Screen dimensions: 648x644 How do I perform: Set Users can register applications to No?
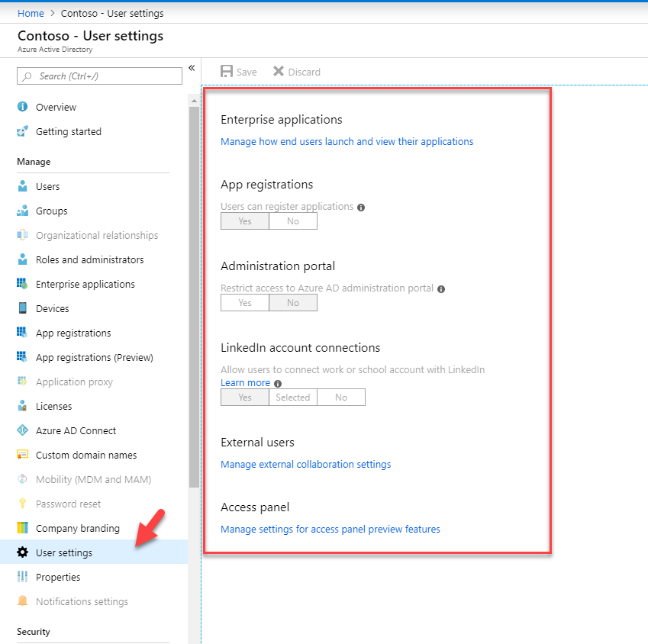click(x=293, y=221)
